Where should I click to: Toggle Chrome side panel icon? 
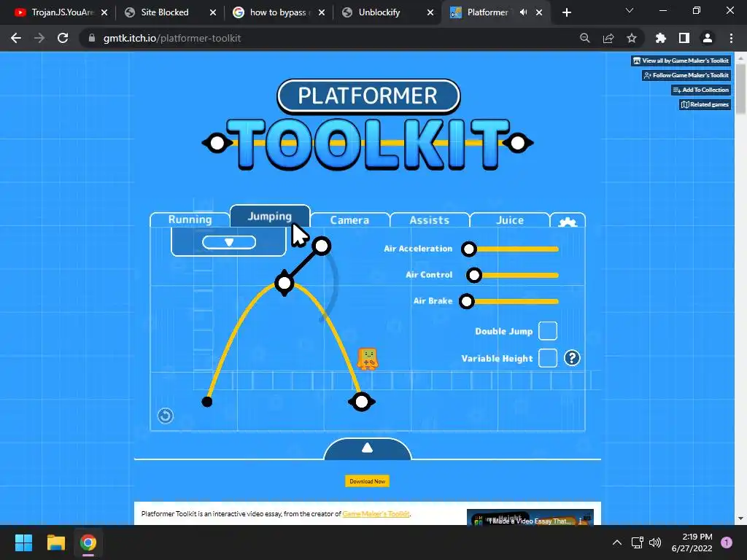click(x=684, y=38)
